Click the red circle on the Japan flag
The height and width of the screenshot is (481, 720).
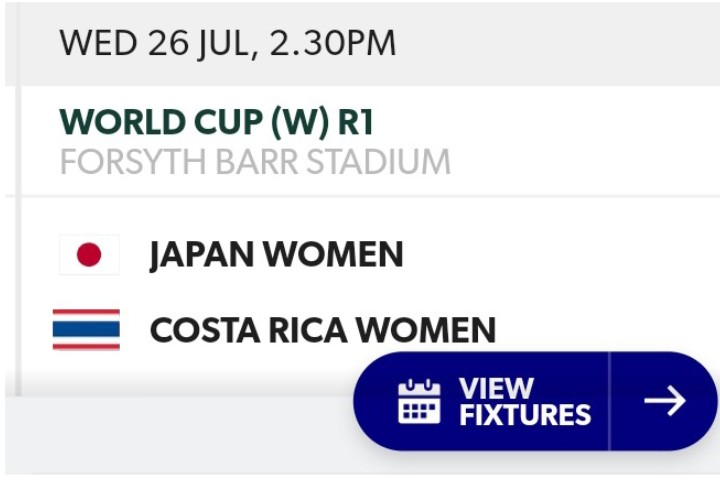click(89, 255)
